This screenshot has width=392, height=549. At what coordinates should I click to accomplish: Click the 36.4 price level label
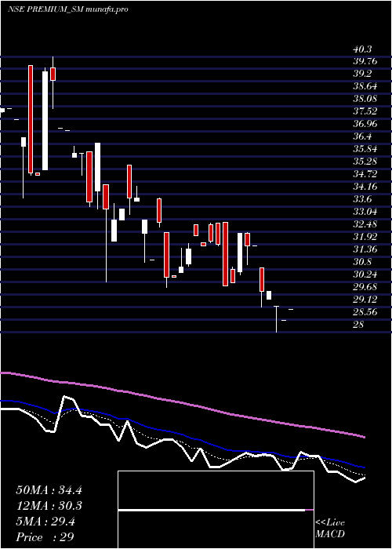point(362,137)
